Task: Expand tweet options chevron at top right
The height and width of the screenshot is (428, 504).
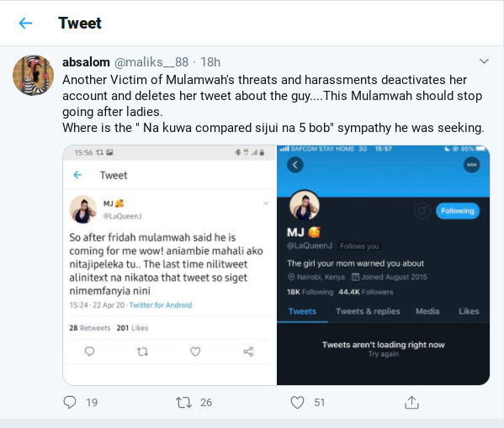Action: 484,61
